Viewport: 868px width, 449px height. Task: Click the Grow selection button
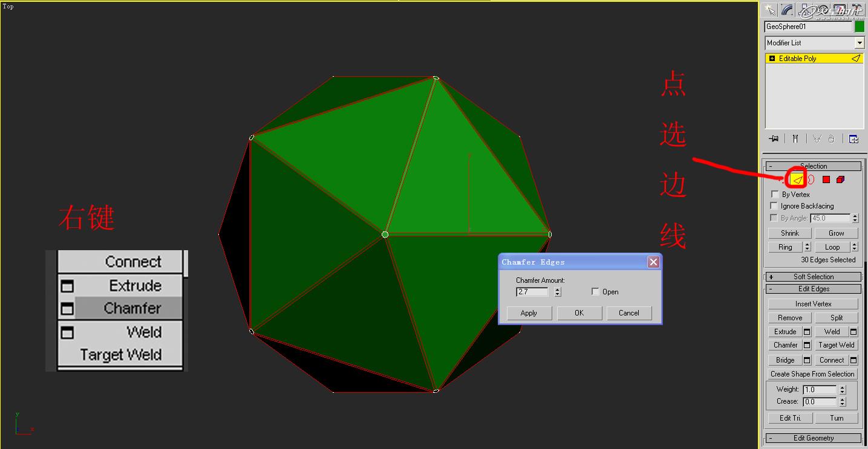(x=836, y=233)
